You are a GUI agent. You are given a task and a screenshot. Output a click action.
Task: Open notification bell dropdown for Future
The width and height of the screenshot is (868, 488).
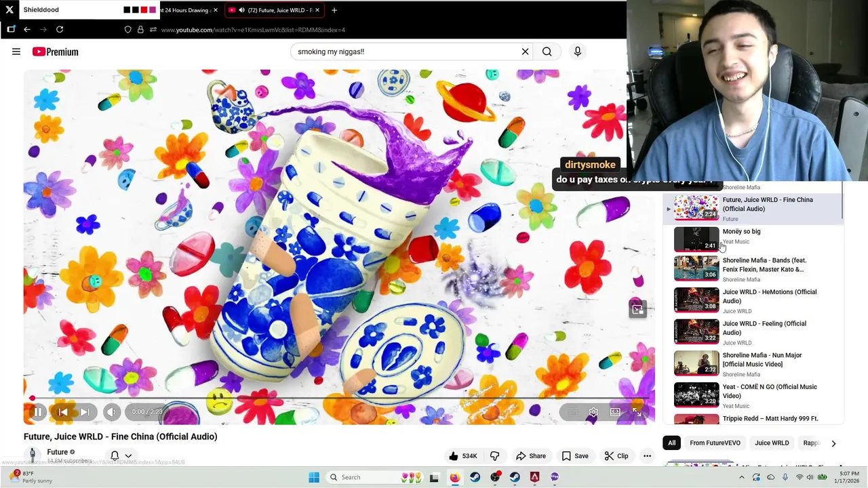pyautogui.click(x=121, y=455)
